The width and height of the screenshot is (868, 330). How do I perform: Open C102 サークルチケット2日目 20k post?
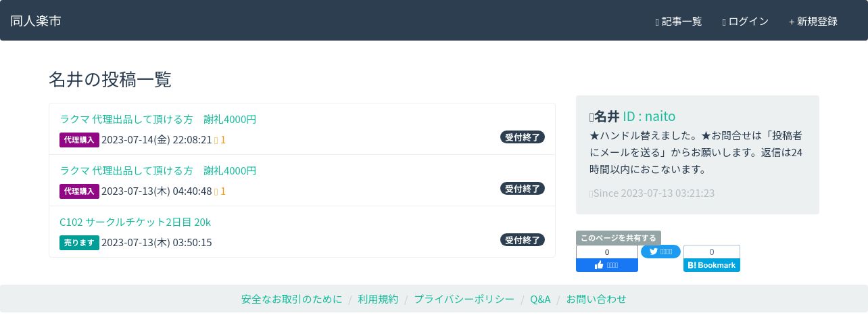point(135,222)
